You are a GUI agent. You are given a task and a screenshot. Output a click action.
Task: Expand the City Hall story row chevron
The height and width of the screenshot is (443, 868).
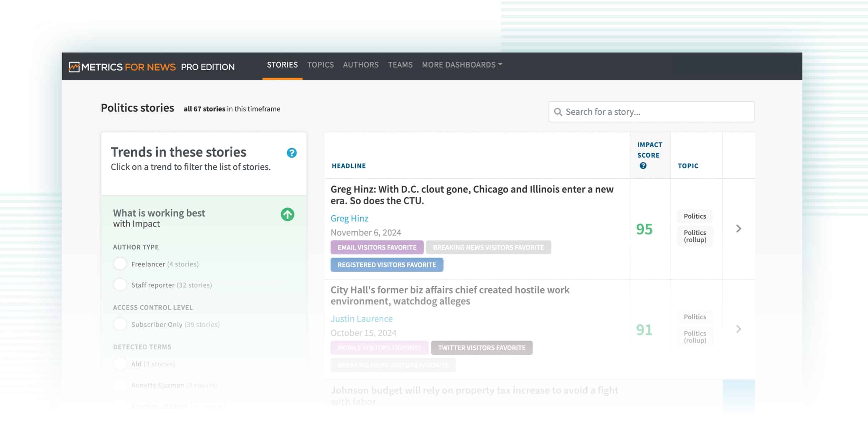click(739, 329)
